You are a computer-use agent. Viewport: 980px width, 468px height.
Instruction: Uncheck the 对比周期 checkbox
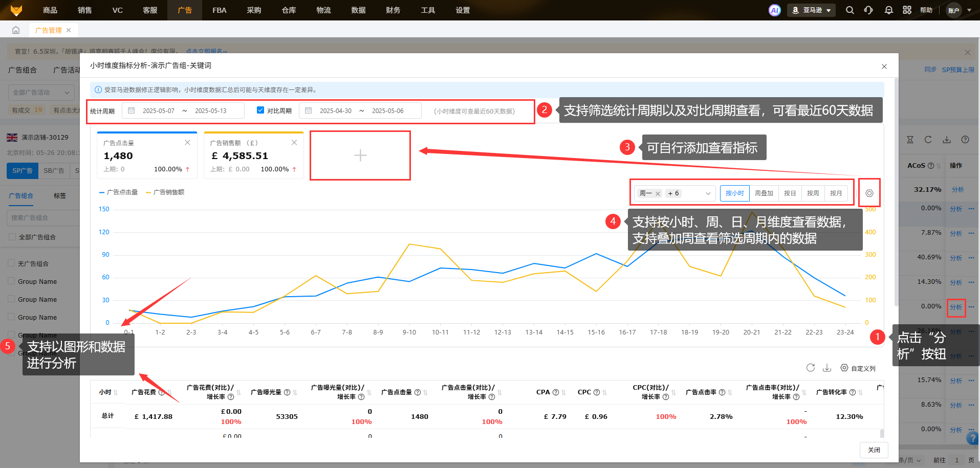pyautogui.click(x=260, y=110)
